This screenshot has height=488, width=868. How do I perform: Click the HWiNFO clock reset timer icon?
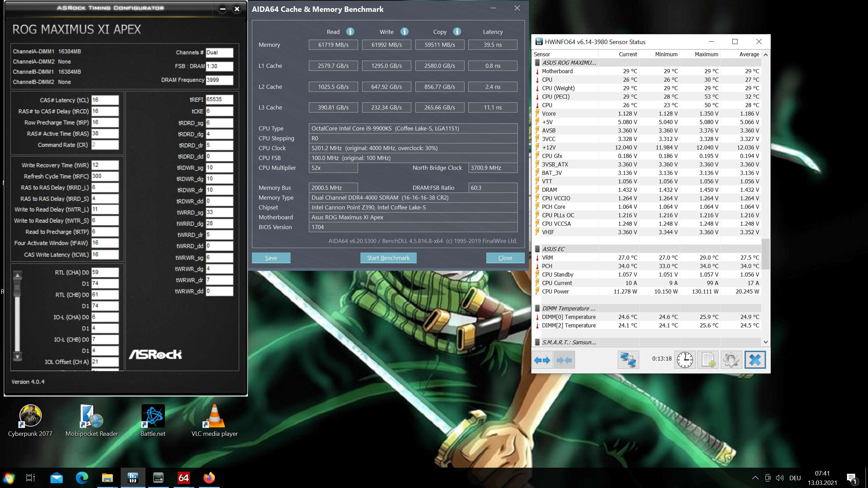click(x=685, y=360)
